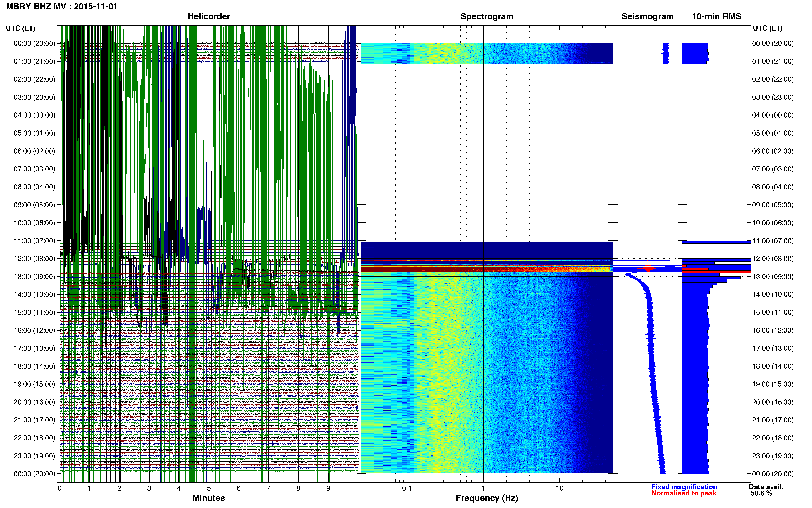Screen dimensions: 812x508
Task: Click the '58.6 %' availability value
Action: pos(761,493)
